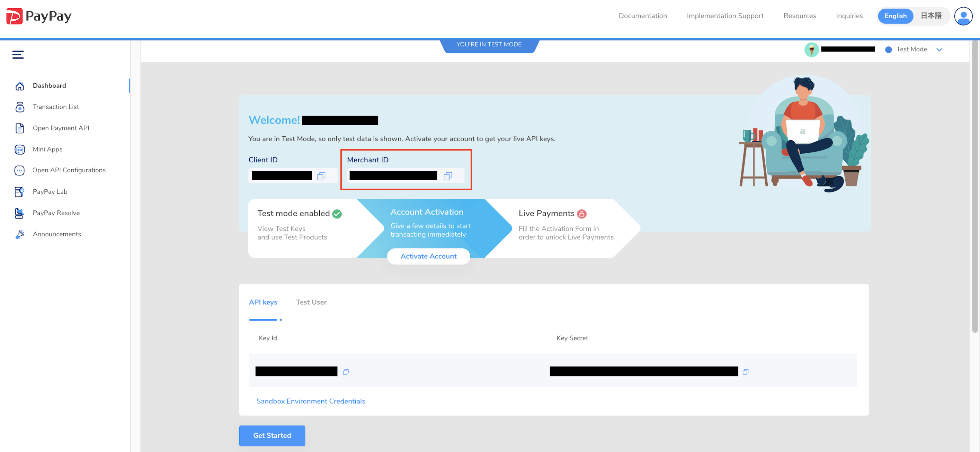Open the Announcements megaphone icon
980x452 pixels.
point(19,234)
